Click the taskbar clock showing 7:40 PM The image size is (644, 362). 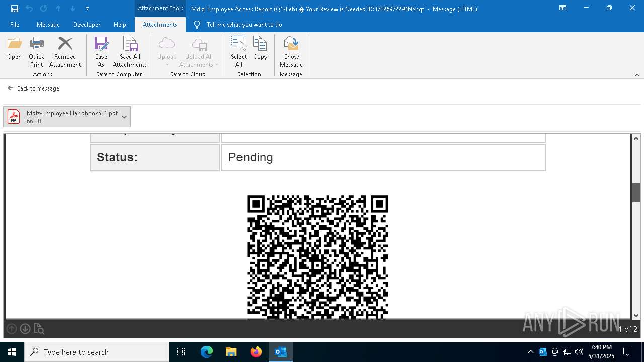pyautogui.click(x=601, y=352)
